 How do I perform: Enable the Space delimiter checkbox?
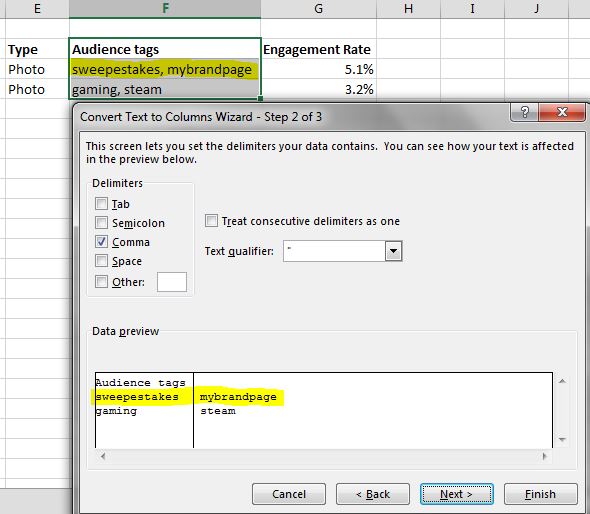(101, 261)
